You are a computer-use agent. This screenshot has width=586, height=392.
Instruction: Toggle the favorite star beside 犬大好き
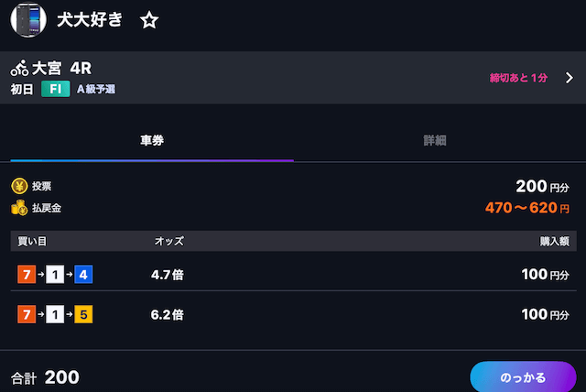pyautogui.click(x=149, y=21)
